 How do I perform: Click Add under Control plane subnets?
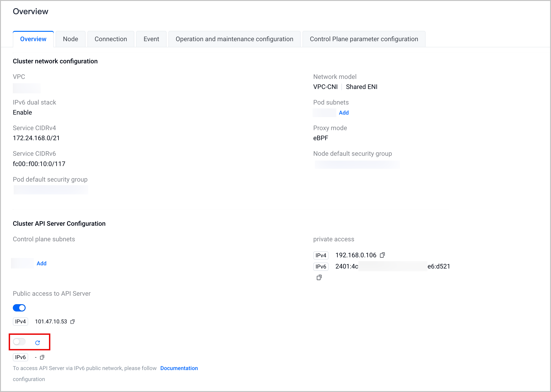(41, 263)
